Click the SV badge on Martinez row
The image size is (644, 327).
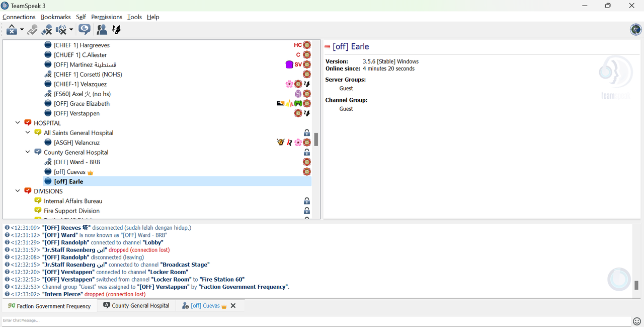pos(298,64)
